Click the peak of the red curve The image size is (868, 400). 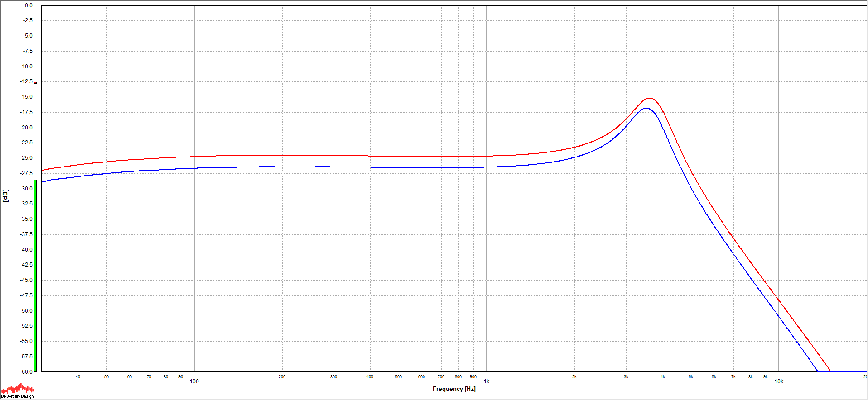[x=649, y=98]
